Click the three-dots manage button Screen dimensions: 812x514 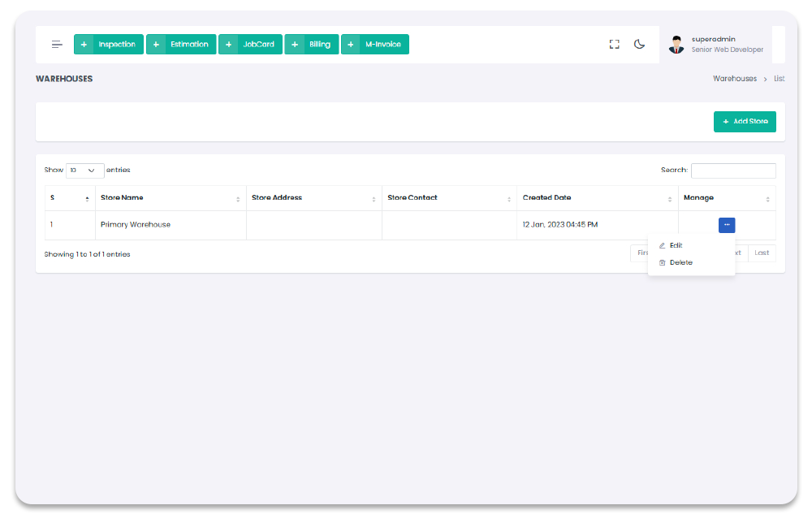[727, 225]
